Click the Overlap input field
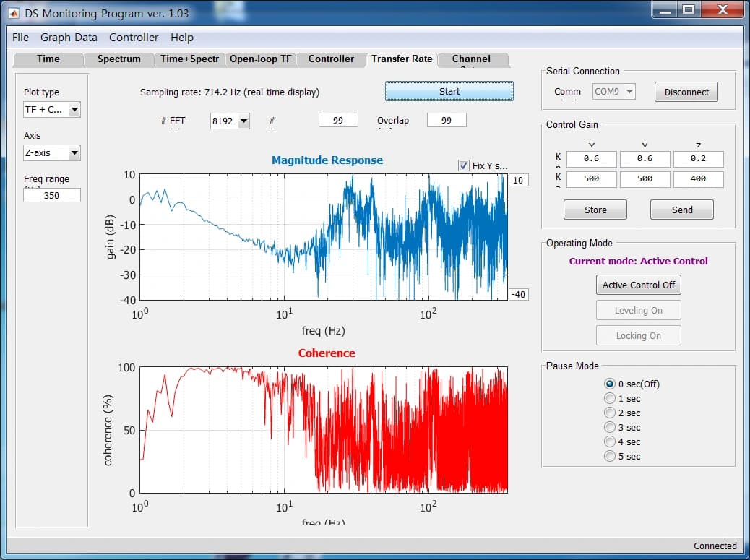 coord(447,121)
